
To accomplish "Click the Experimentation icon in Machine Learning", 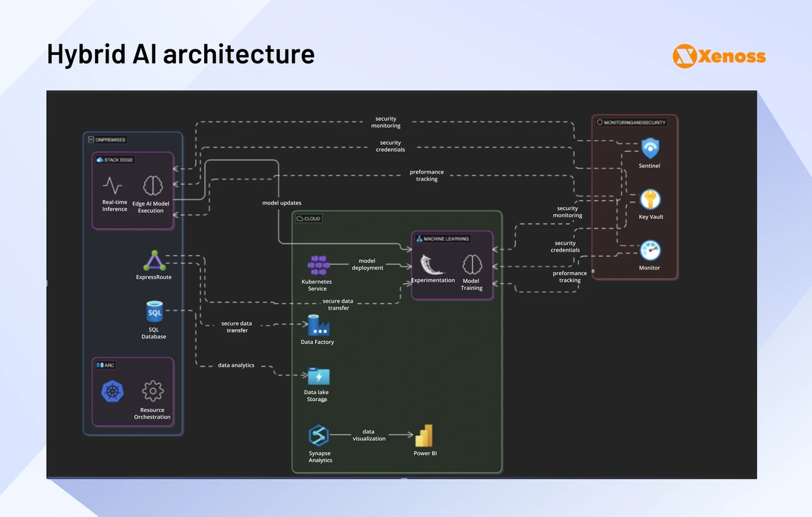I will (x=433, y=263).
